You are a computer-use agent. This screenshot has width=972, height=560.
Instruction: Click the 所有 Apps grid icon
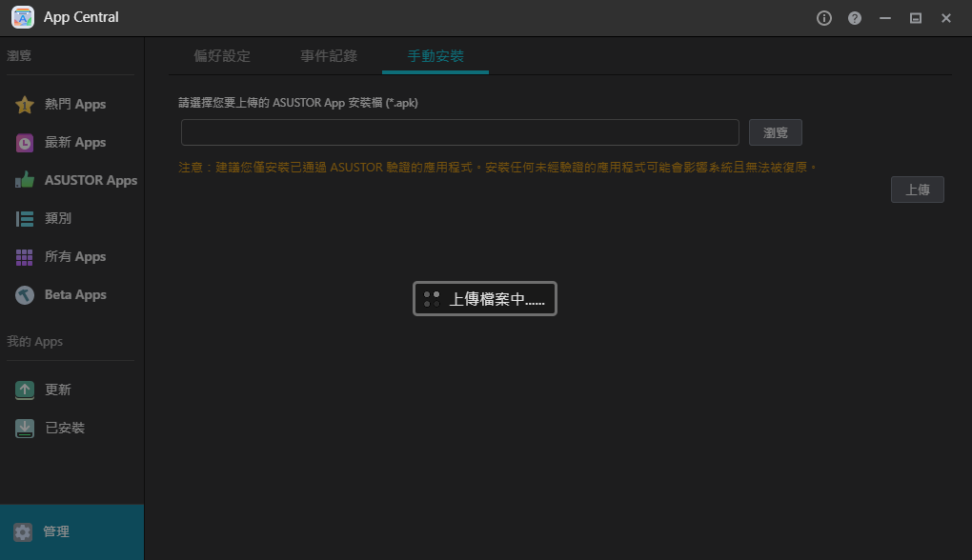coord(24,257)
